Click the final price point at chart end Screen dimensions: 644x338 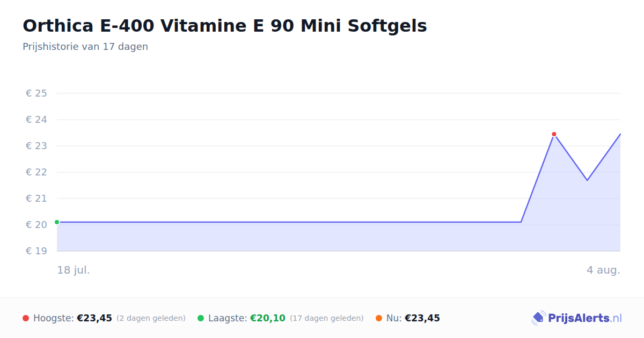620,134
